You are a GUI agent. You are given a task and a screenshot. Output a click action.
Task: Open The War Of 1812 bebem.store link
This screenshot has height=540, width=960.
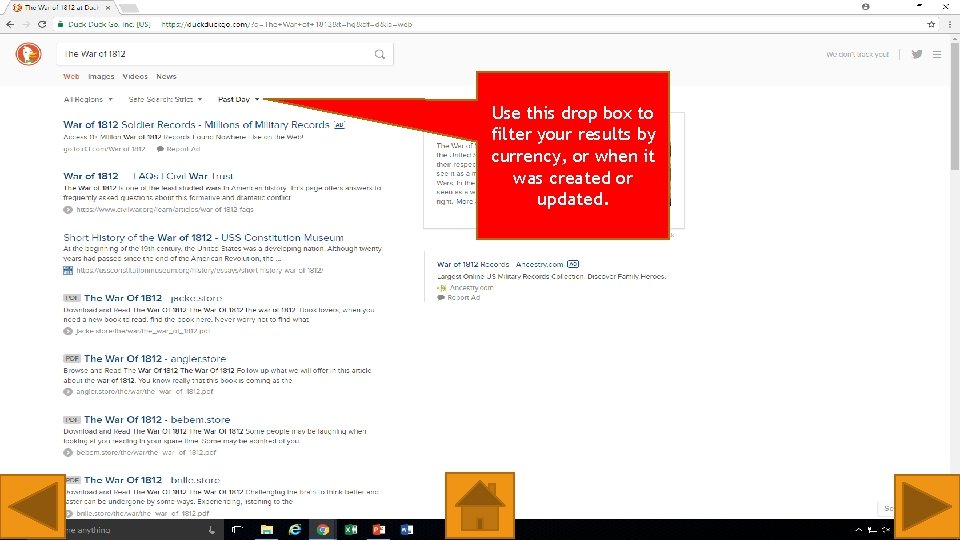[x=157, y=419]
